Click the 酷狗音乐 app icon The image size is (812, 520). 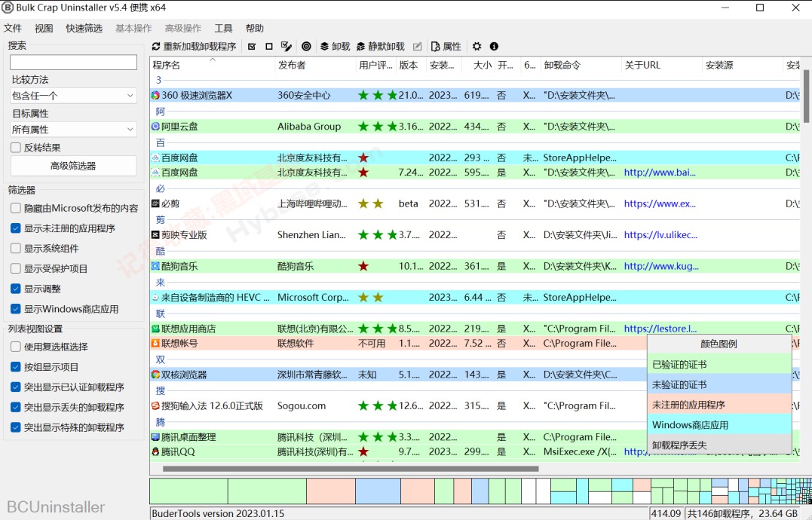pyautogui.click(x=155, y=266)
